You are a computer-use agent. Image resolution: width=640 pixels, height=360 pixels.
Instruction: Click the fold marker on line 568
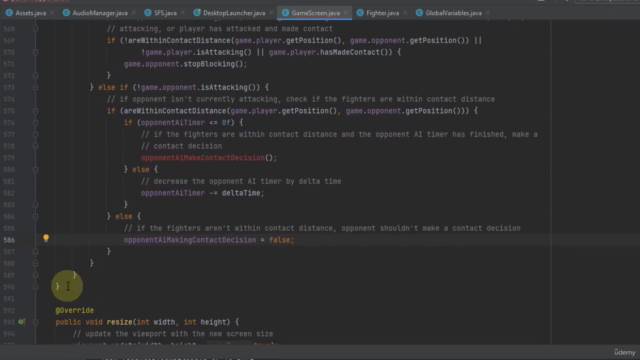[36, 29]
